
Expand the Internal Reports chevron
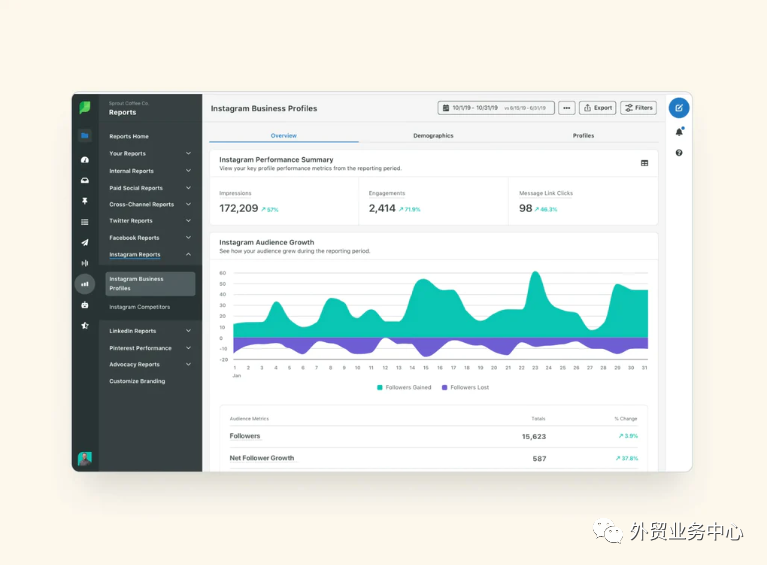tap(189, 171)
